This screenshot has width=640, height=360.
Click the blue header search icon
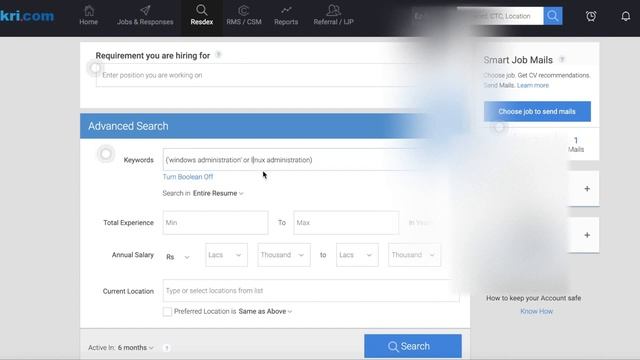[553, 16]
